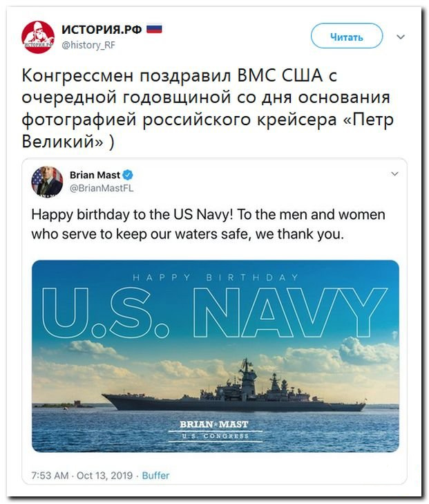Click Brian Mast's profile picture

47,182
